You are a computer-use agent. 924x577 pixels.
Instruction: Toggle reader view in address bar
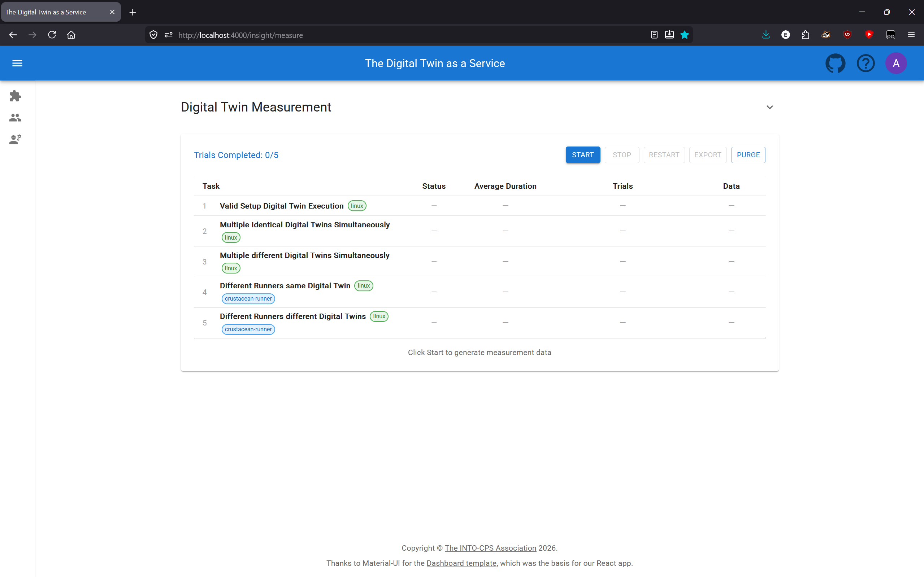click(654, 35)
